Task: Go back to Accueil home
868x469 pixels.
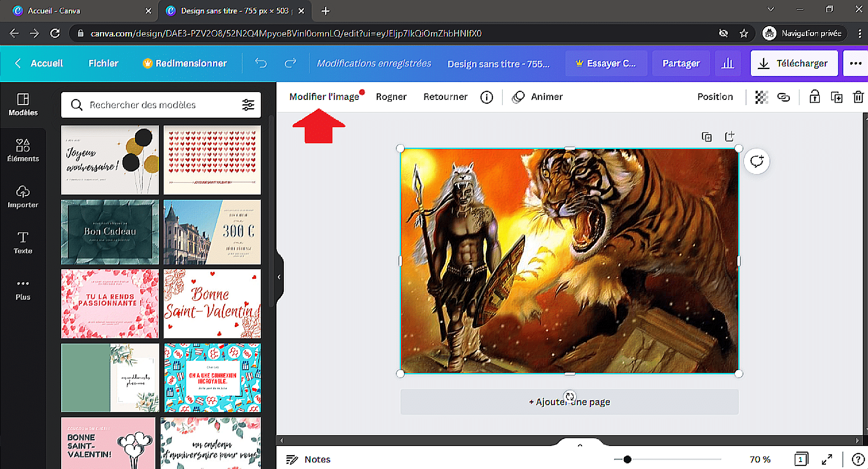Action: [x=39, y=63]
